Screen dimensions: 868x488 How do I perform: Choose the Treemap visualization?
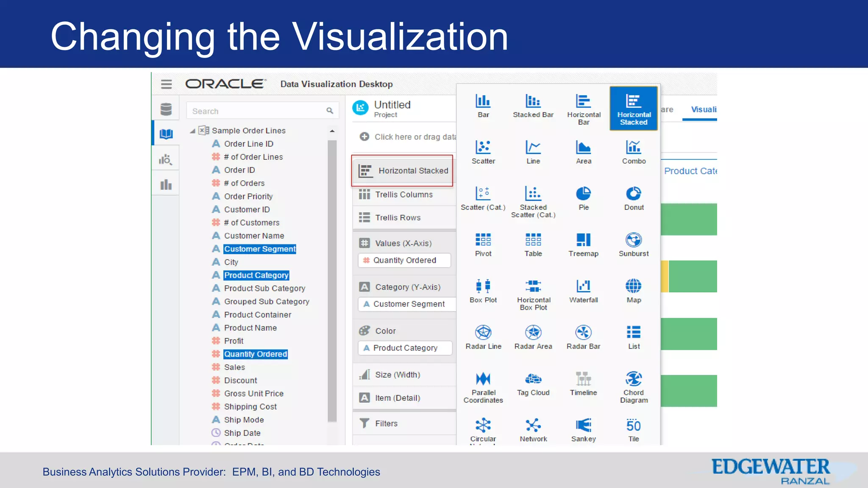pyautogui.click(x=584, y=244)
